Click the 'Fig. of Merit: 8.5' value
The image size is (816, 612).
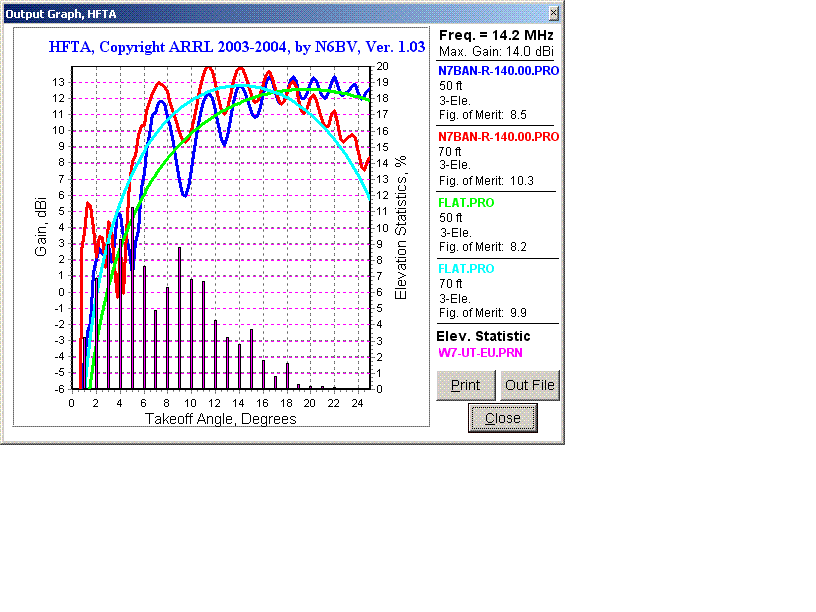[x=484, y=115]
